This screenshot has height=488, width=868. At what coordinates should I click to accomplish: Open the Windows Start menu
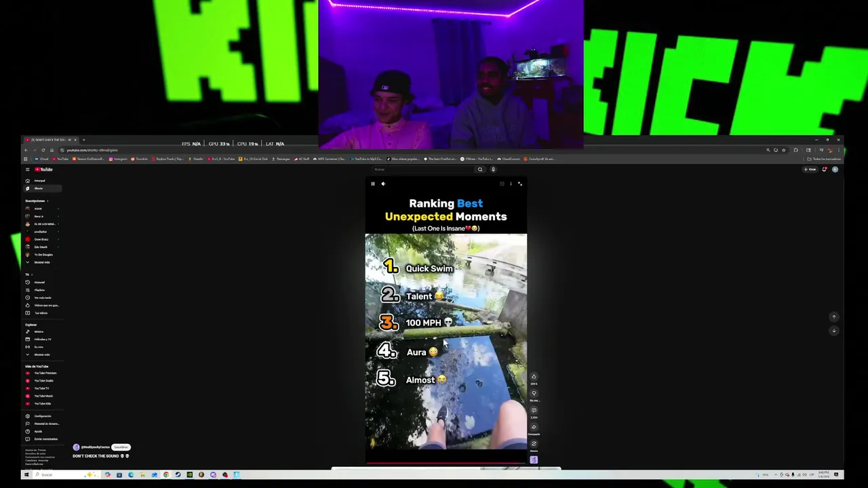(26, 475)
